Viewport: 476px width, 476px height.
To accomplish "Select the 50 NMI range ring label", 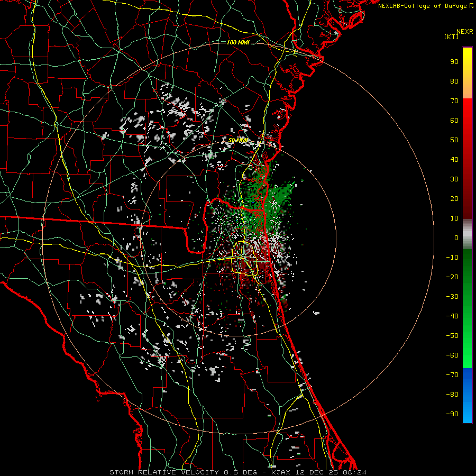I will pos(238,140).
